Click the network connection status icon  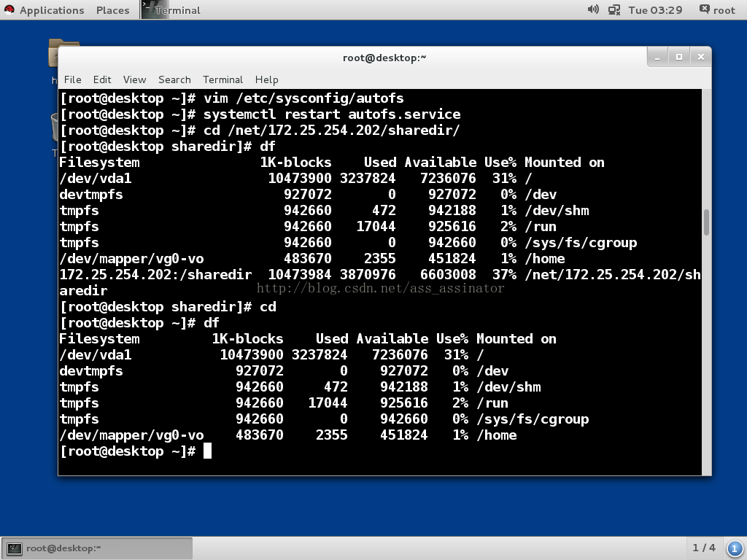pos(614,9)
